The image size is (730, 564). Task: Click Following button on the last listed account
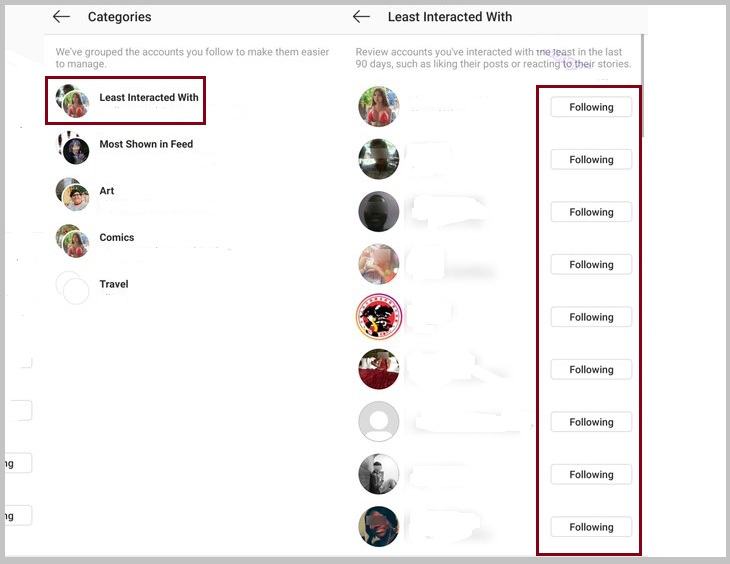coord(591,527)
